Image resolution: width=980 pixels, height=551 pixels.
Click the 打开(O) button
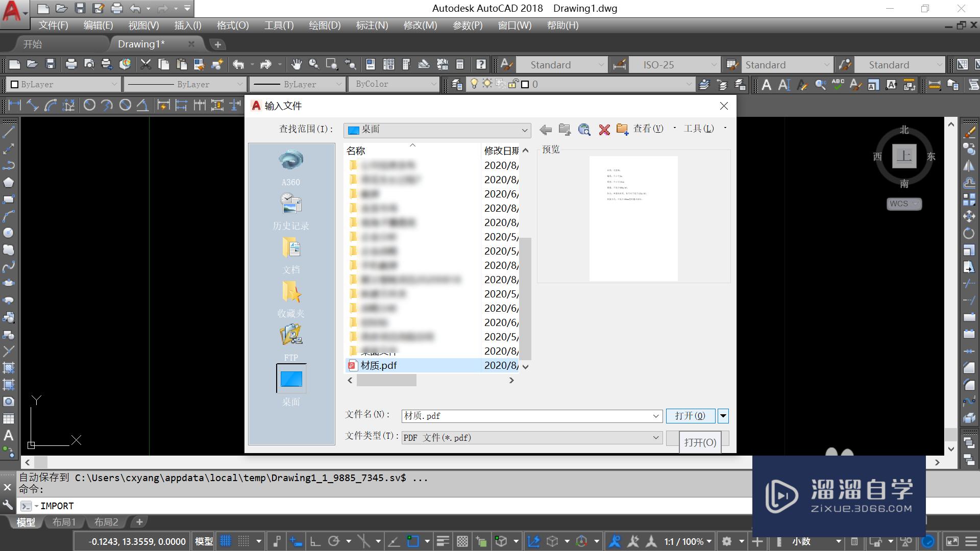[x=690, y=416]
